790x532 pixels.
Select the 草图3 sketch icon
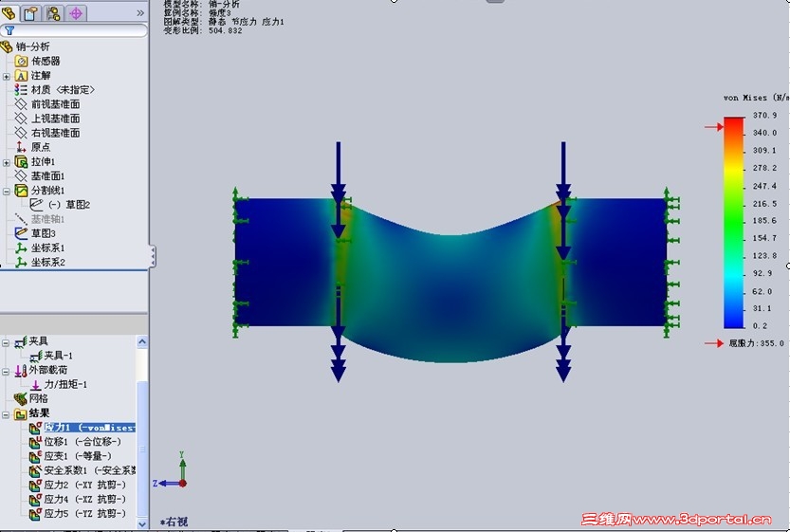click(x=21, y=233)
